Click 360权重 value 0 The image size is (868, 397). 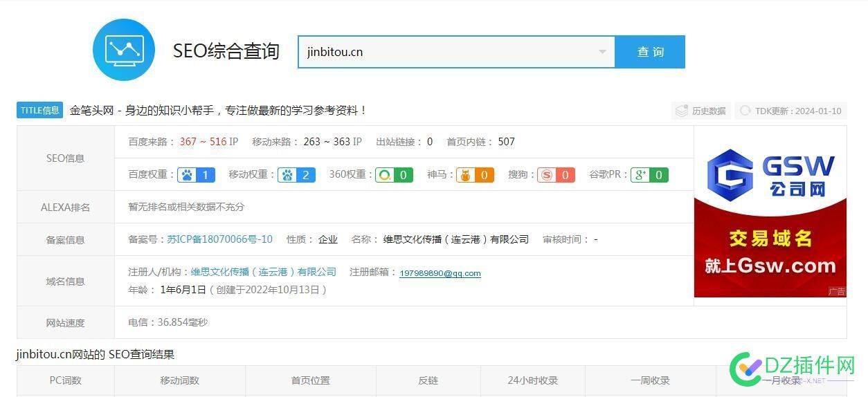tap(404, 175)
